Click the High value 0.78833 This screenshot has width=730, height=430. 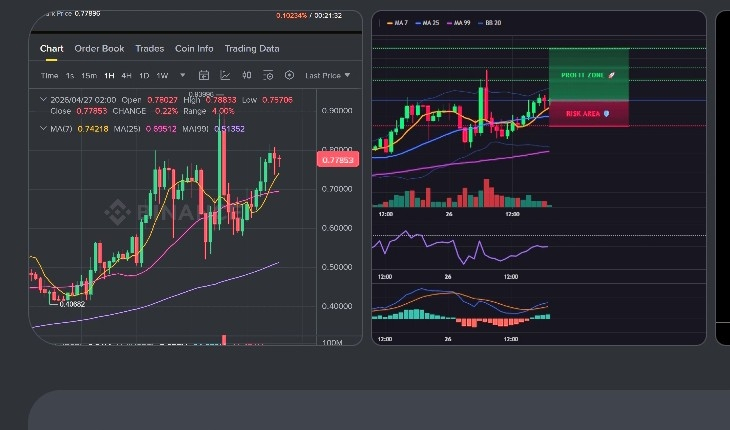(221, 100)
